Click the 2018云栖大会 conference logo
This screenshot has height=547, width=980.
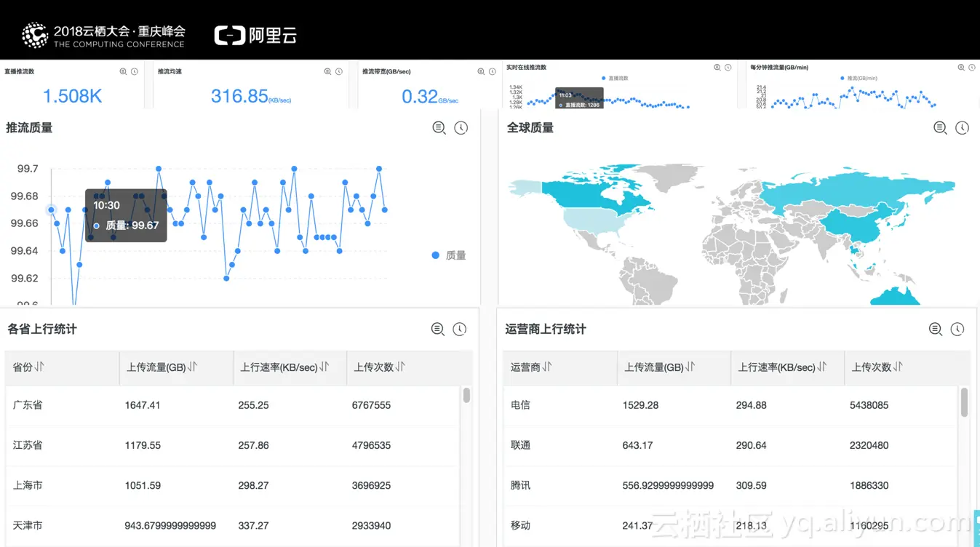103,35
